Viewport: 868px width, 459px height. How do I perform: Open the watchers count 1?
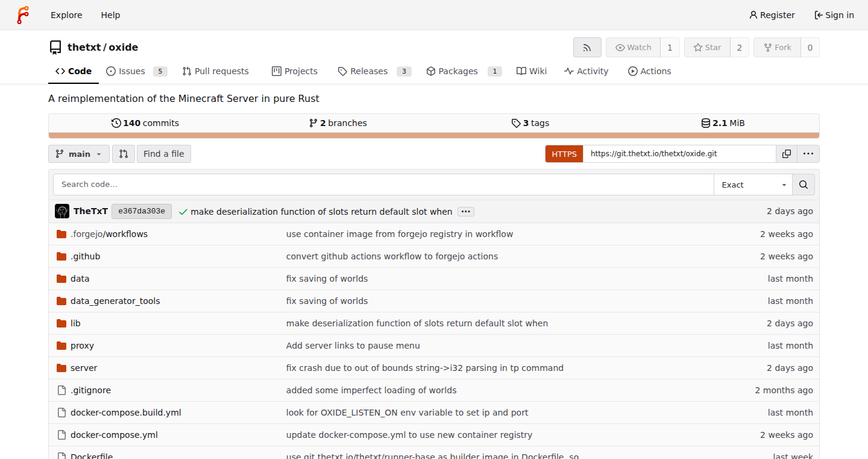tap(670, 48)
